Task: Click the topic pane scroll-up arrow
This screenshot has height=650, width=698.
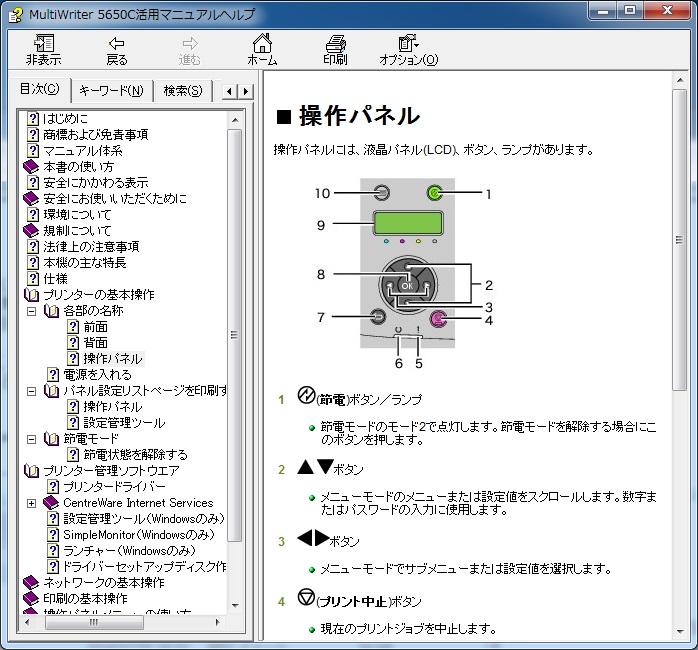Action: [679, 81]
